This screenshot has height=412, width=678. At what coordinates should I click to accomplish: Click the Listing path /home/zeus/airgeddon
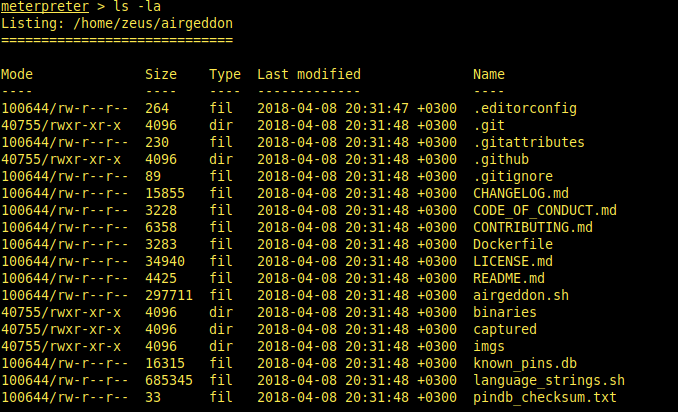(x=153, y=23)
